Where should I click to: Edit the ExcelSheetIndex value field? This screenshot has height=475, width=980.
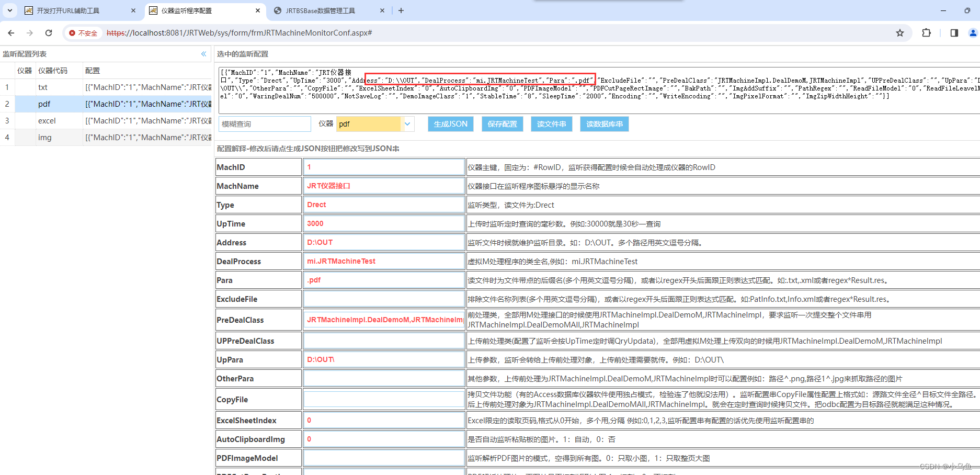tap(384, 420)
